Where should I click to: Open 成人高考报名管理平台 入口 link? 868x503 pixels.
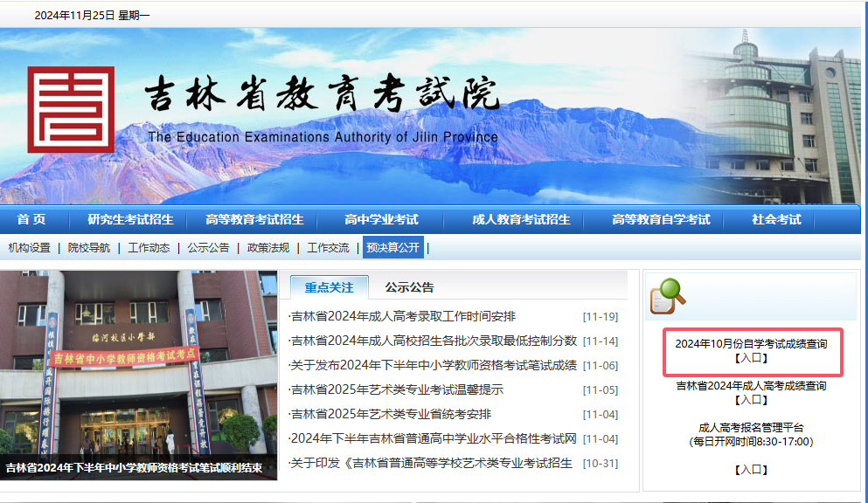(x=751, y=469)
